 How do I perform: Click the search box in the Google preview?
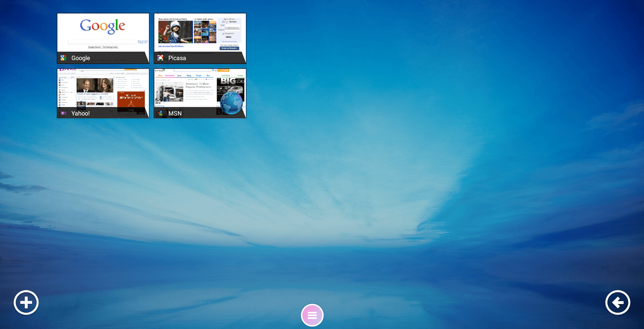point(102,42)
